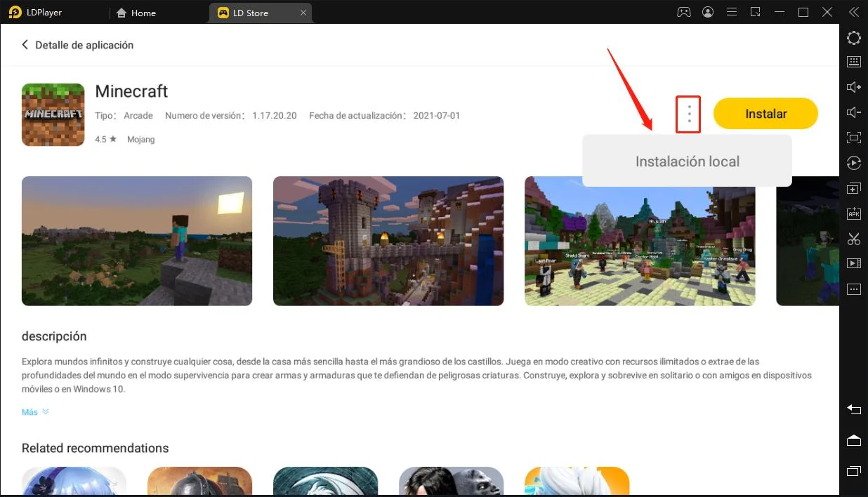Click the Related recommendations heading
Viewport: 868px width, 497px height.
(96, 448)
